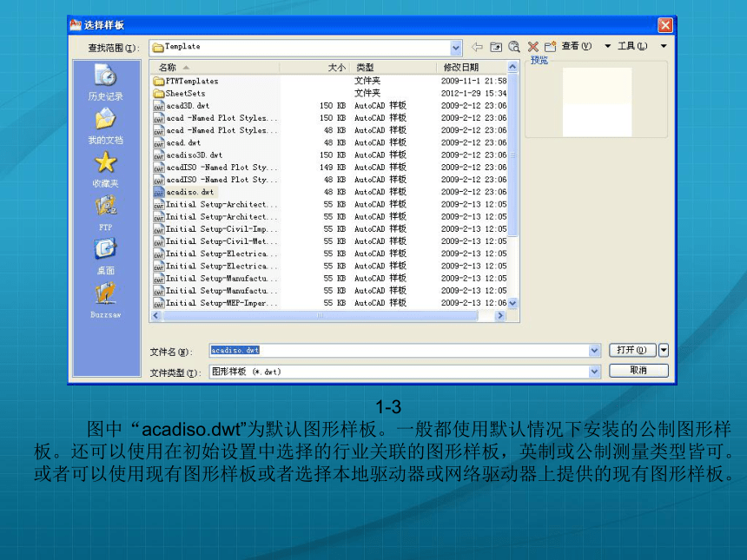Click the acadiso3D.dwt file icon
This screenshot has width=747, height=560.
point(159,155)
